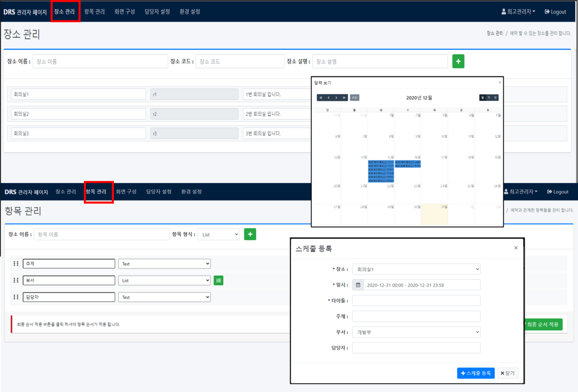Open 환경 설정 in the top navigation bar
The width and height of the screenshot is (578, 392).
[190, 12]
